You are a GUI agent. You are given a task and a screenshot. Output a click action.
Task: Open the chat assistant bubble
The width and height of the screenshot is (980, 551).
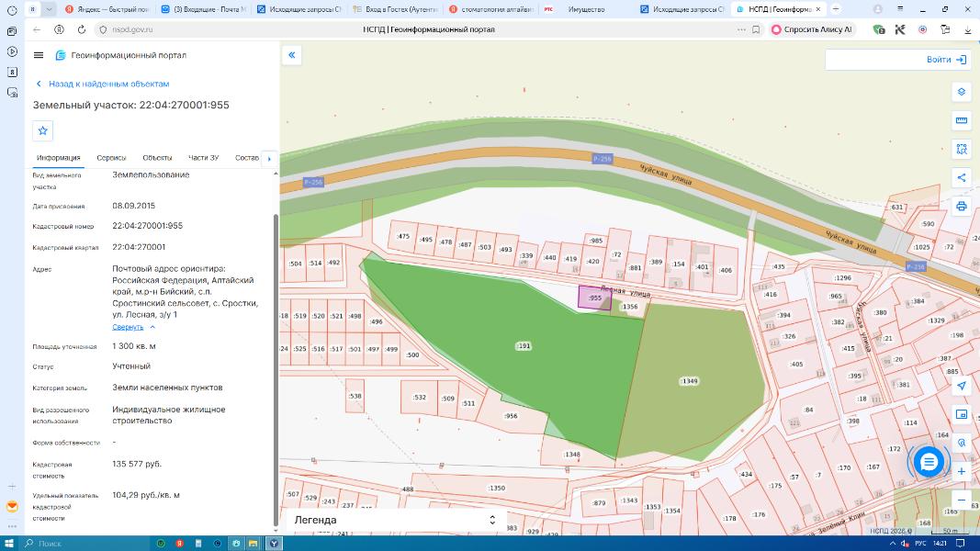(929, 462)
